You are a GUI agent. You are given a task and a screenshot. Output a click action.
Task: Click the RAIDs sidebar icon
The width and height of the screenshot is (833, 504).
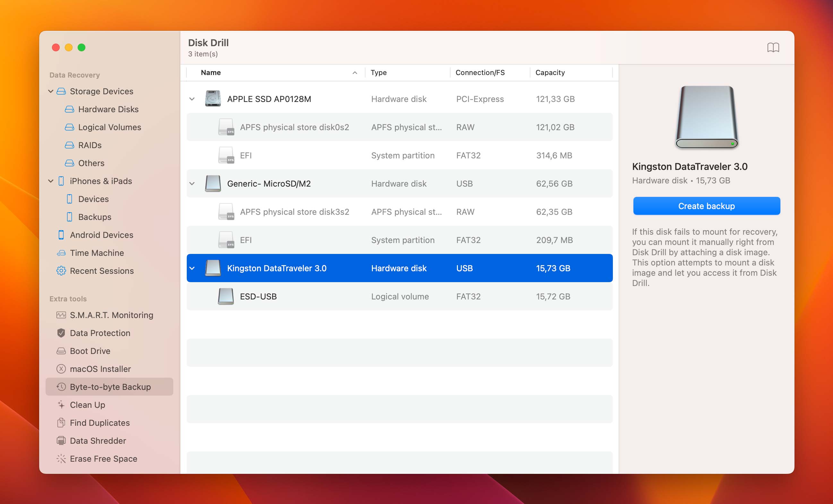pyautogui.click(x=69, y=145)
